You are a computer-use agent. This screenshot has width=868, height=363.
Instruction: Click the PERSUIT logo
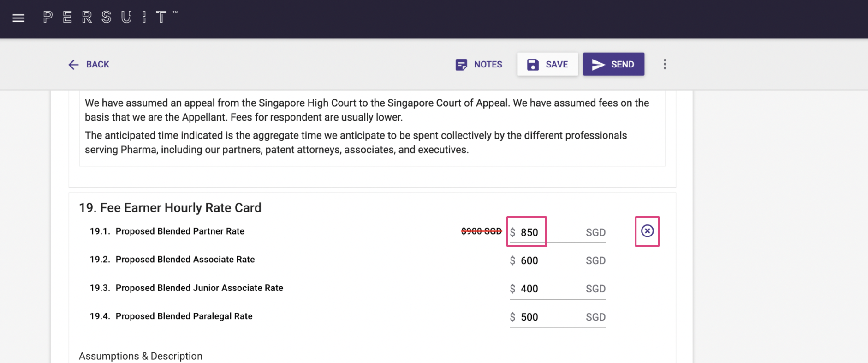110,17
